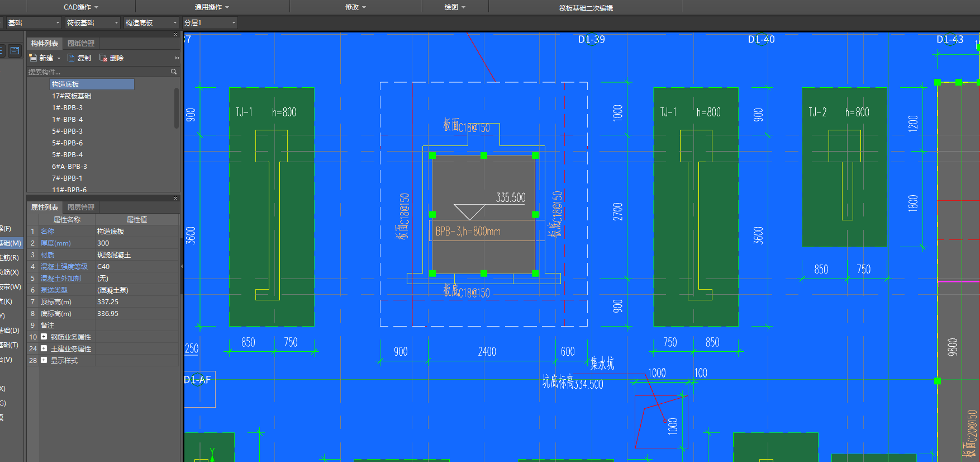Click the component list vertical scrollbar
Viewport: 980px width, 462px height.
pos(177,109)
